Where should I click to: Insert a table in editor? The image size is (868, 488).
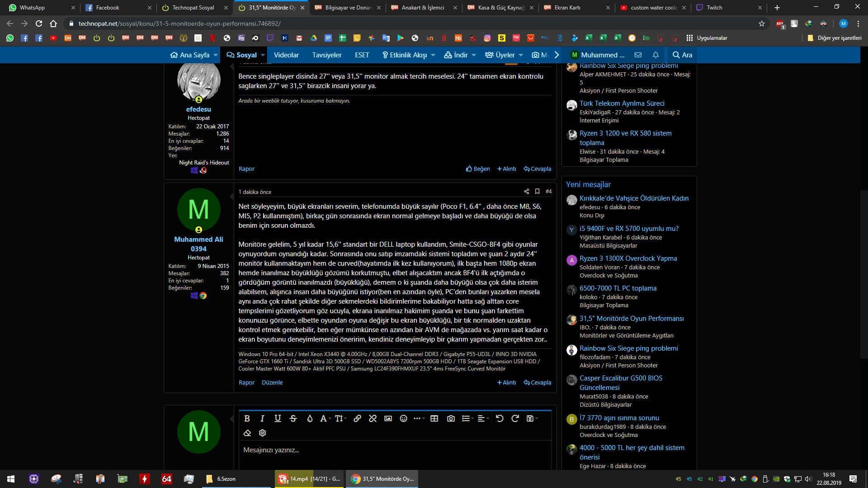click(434, 418)
